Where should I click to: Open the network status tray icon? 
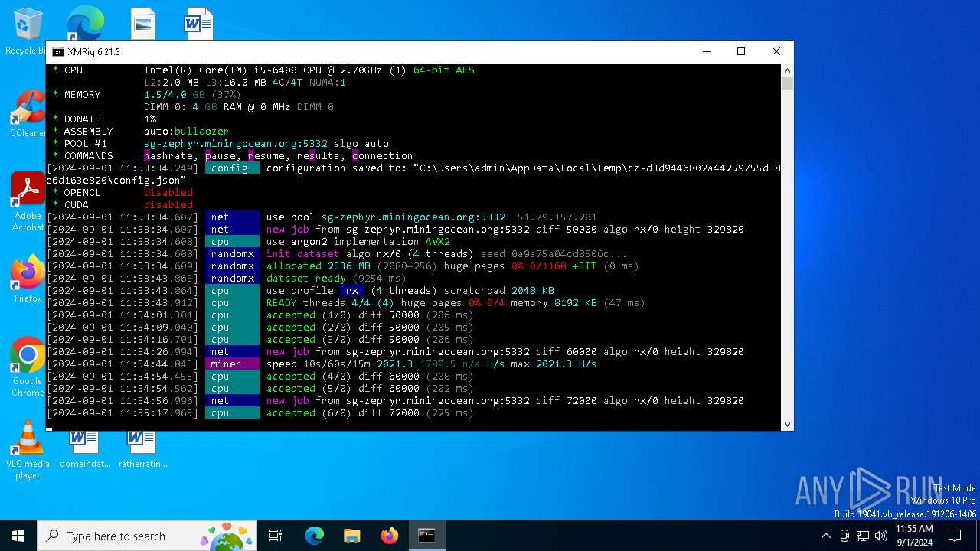pos(863,536)
